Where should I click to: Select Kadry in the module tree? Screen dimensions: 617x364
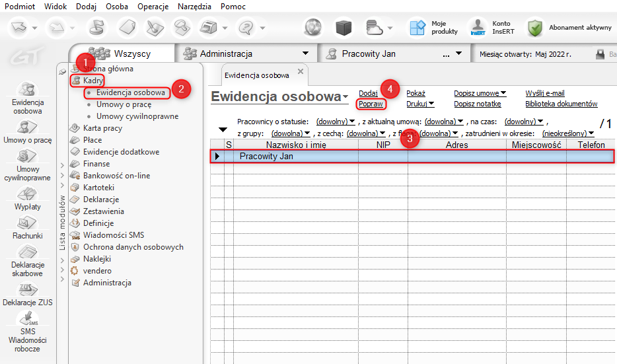click(x=93, y=81)
